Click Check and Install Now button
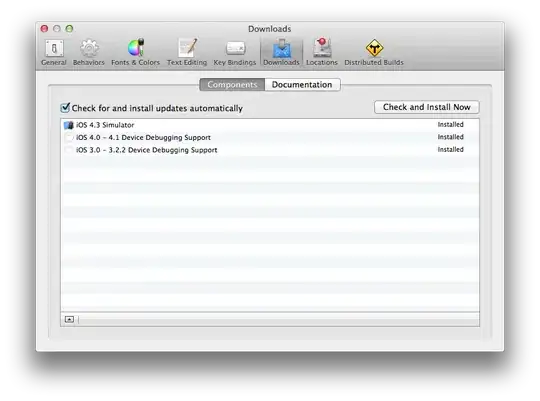540x401 pixels. 426,107
